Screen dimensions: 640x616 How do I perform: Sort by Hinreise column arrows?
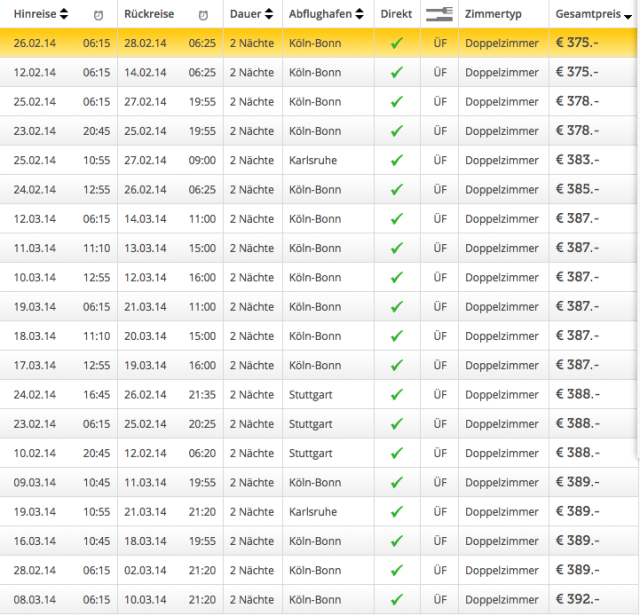pos(64,14)
